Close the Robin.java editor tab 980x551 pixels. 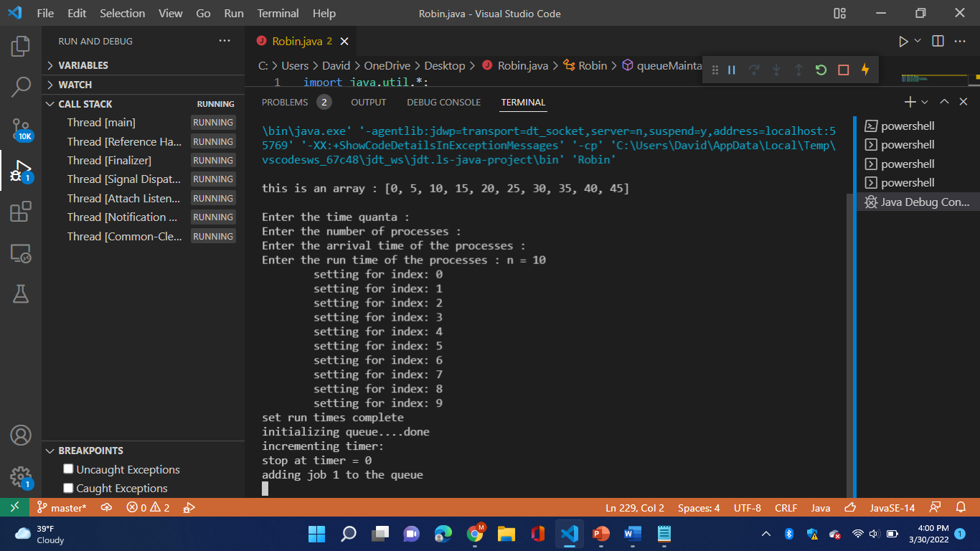(x=344, y=42)
